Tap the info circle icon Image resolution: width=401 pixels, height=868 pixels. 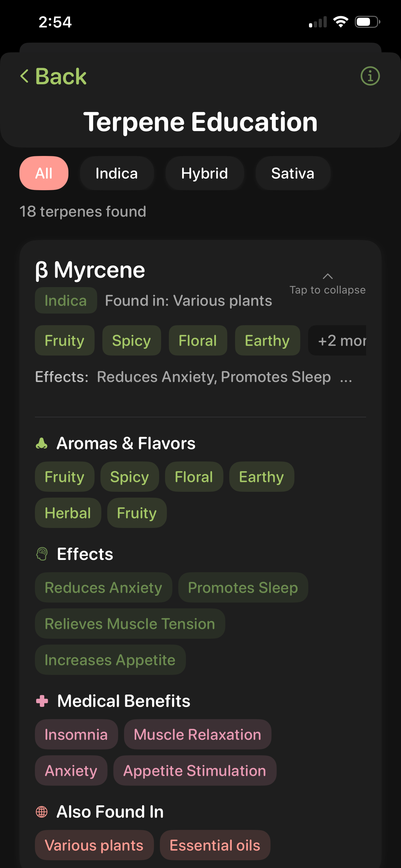coord(370,76)
